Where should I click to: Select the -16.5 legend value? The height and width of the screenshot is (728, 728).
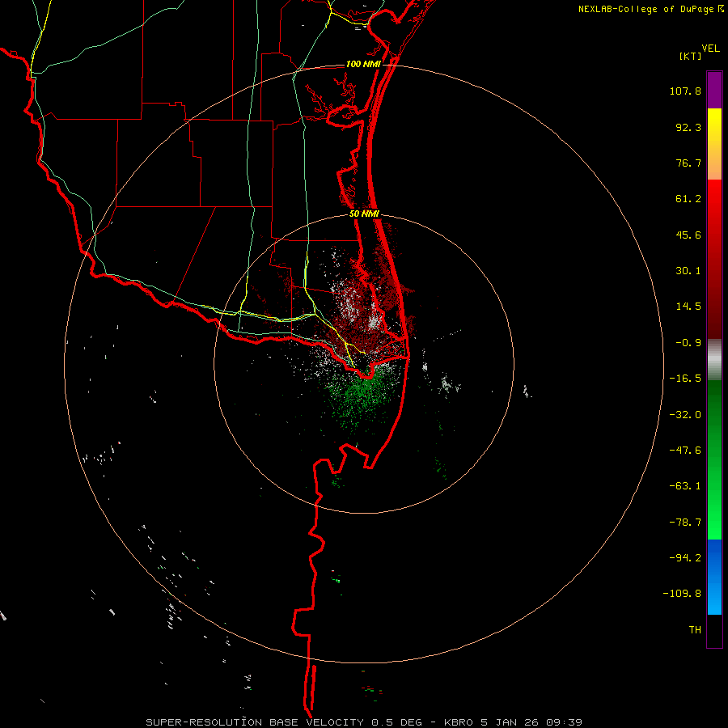click(685, 379)
